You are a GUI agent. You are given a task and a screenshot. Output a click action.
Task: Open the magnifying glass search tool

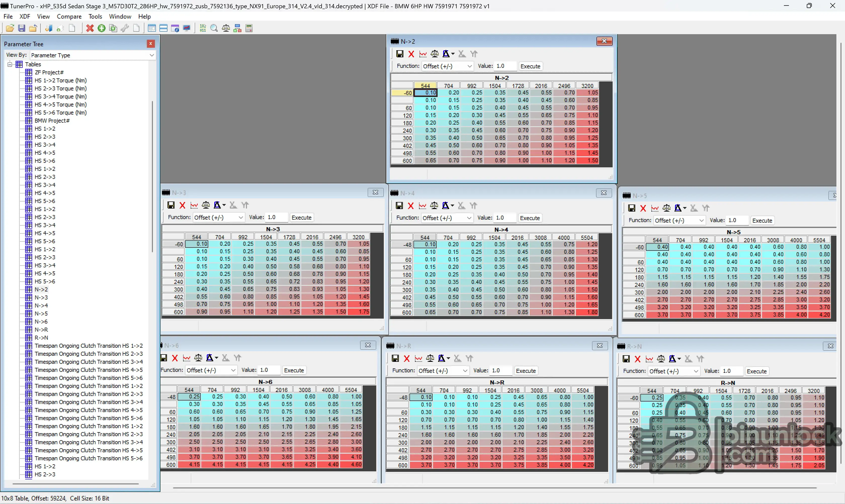214,28
